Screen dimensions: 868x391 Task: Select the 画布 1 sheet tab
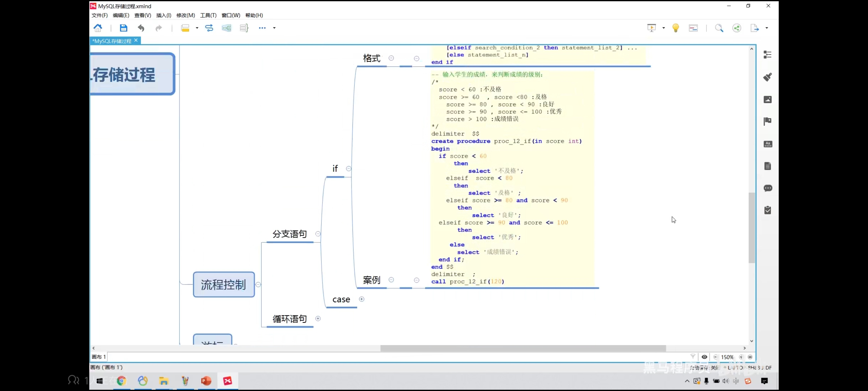pos(99,357)
